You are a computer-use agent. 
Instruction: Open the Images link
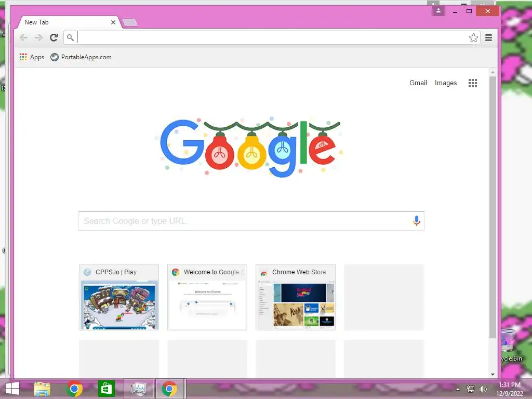pyautogui.click(x=445, y=83)
